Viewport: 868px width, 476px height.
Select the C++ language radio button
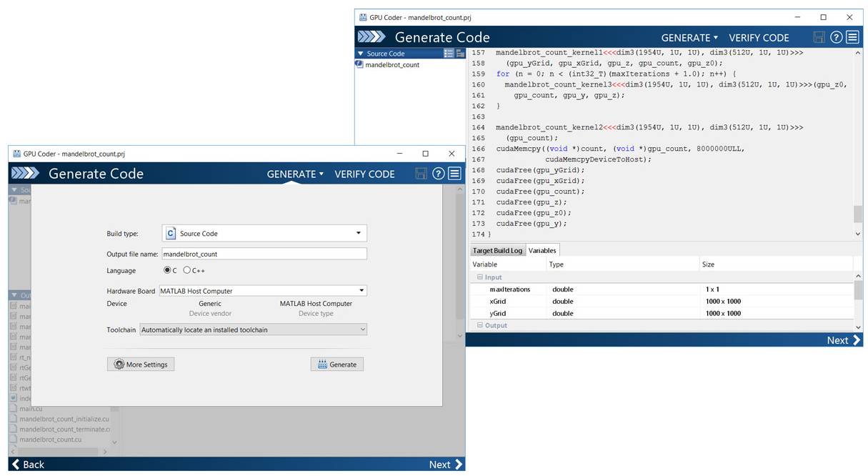point(187,271)
